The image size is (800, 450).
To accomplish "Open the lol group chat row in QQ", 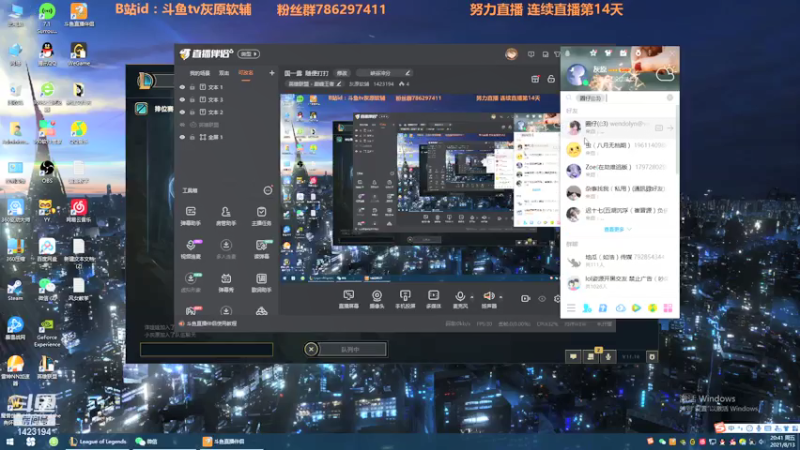I will point(619,282).
